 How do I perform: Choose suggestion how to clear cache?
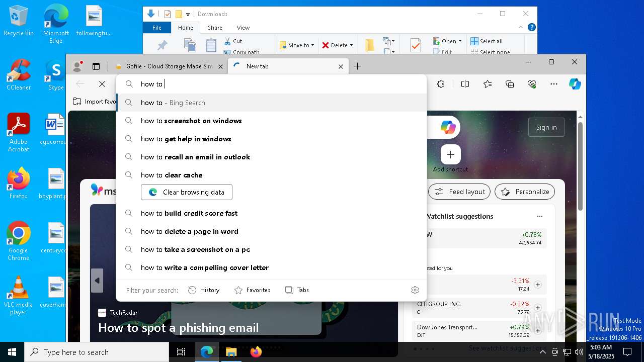click(x=271, y=175)
